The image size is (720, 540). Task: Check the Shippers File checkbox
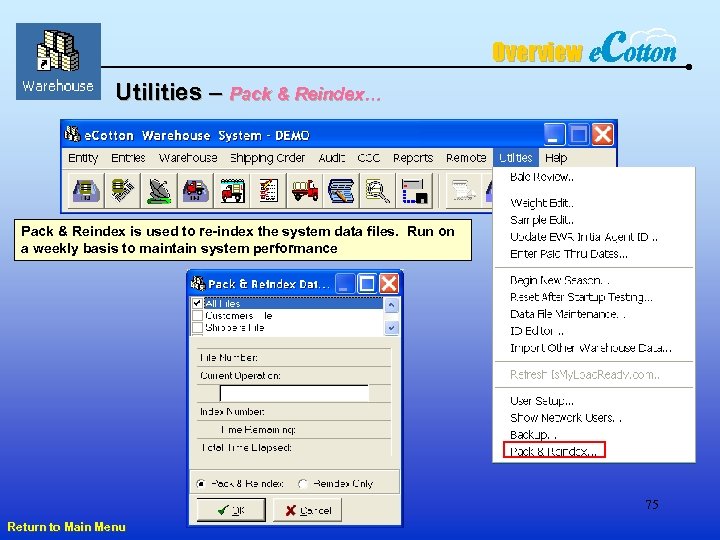click(x=197, y=327)
